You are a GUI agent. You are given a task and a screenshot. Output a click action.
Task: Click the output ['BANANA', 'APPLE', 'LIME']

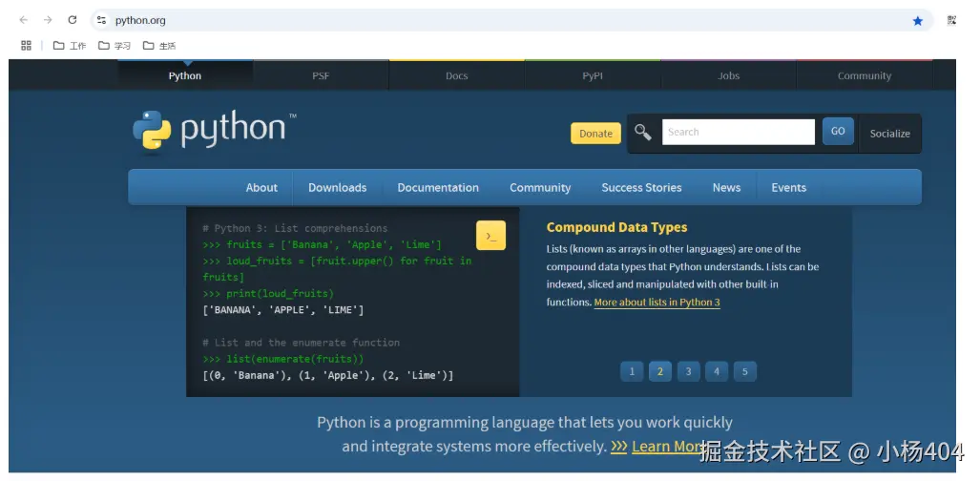[x=283, y=309]
